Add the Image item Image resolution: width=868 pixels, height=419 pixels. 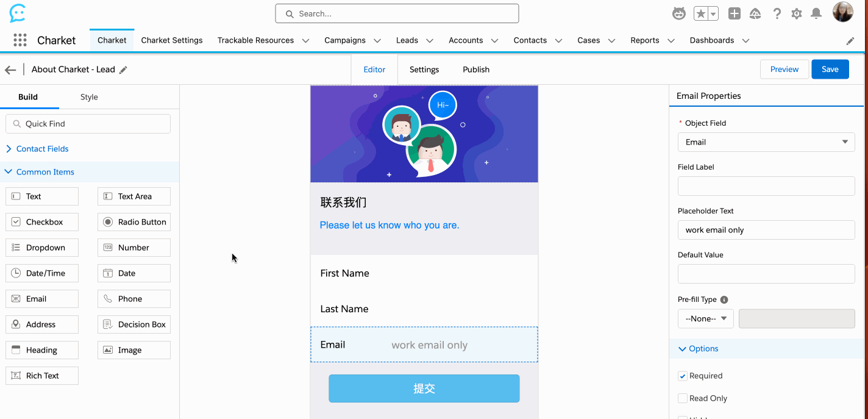pos(134,350)
